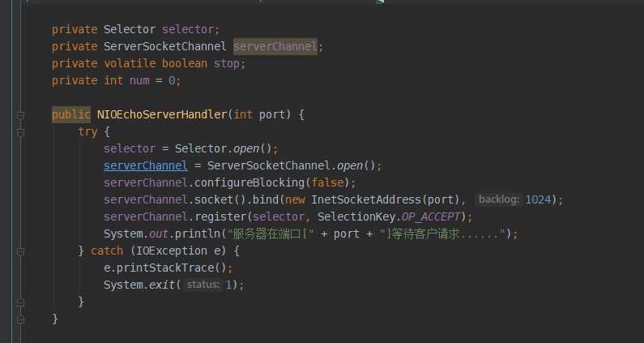Click the printStackTrace method call
Viewport: 644px width, 343px height.
coord(162,268)
